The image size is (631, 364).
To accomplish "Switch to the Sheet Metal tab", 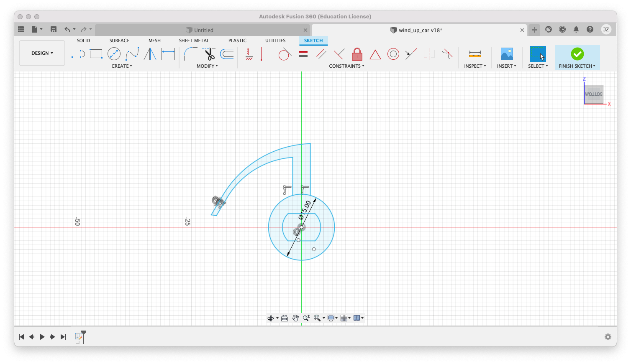I will pyautogui.click(x=194, y=41).
